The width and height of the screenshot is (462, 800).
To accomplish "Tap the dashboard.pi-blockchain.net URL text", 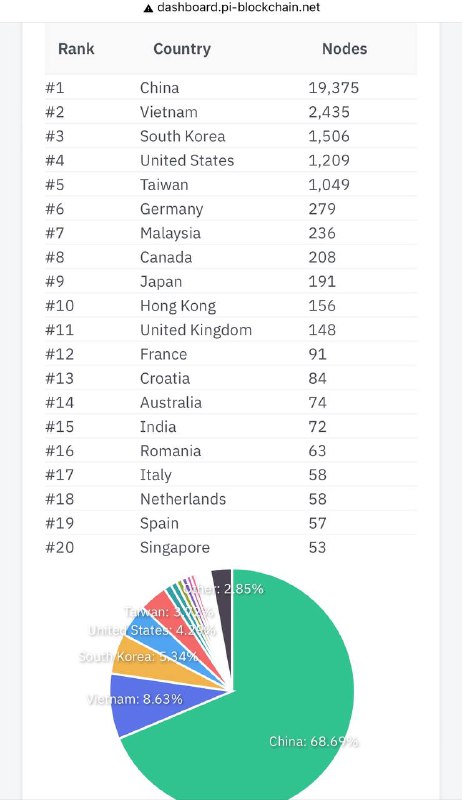I will (x=238, y=8).
